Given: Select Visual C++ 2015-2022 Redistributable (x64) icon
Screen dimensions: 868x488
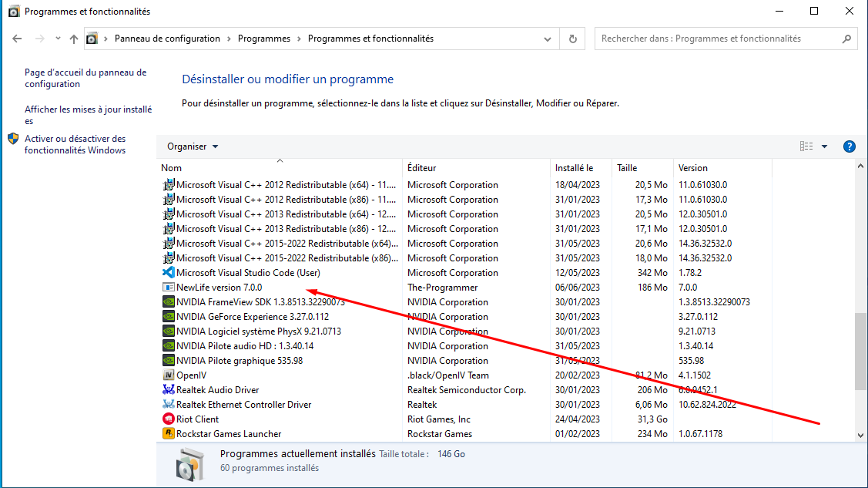Looking at the screenshot, I should pos(168,243).
